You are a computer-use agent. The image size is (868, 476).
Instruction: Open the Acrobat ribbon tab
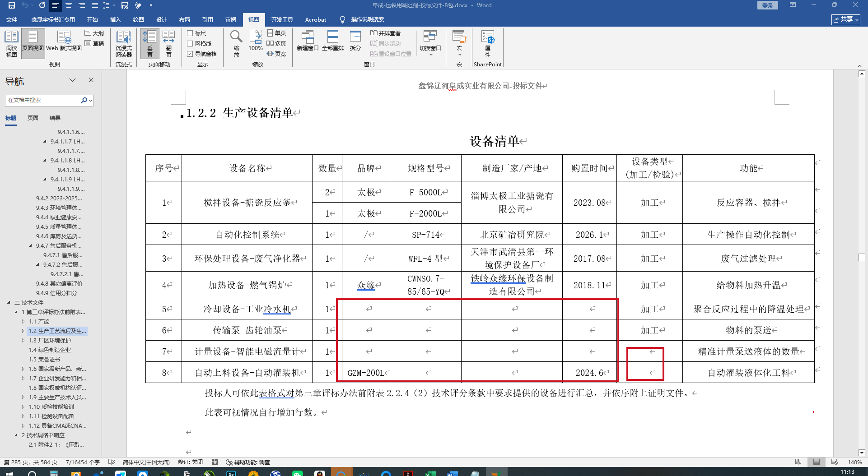316,19
